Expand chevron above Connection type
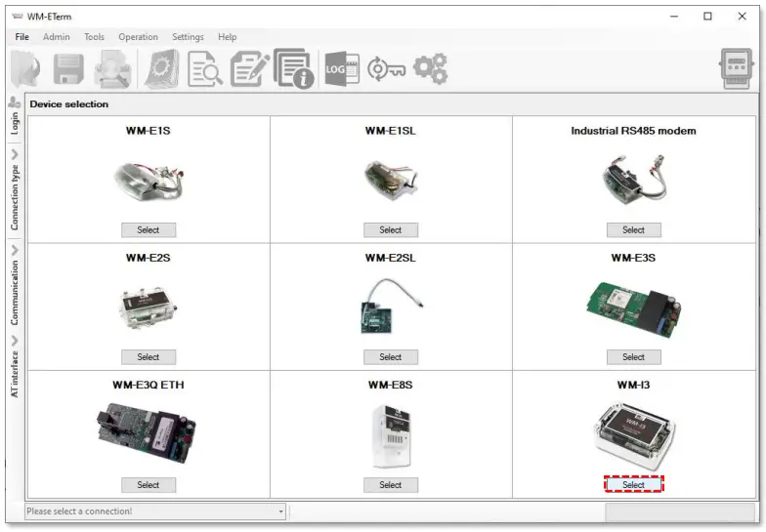 15,154
